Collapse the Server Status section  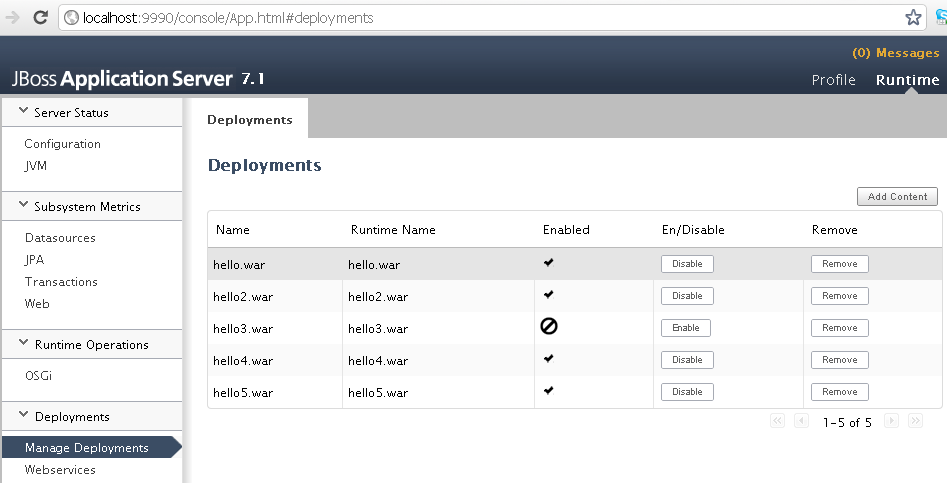[x=24, y=112]
